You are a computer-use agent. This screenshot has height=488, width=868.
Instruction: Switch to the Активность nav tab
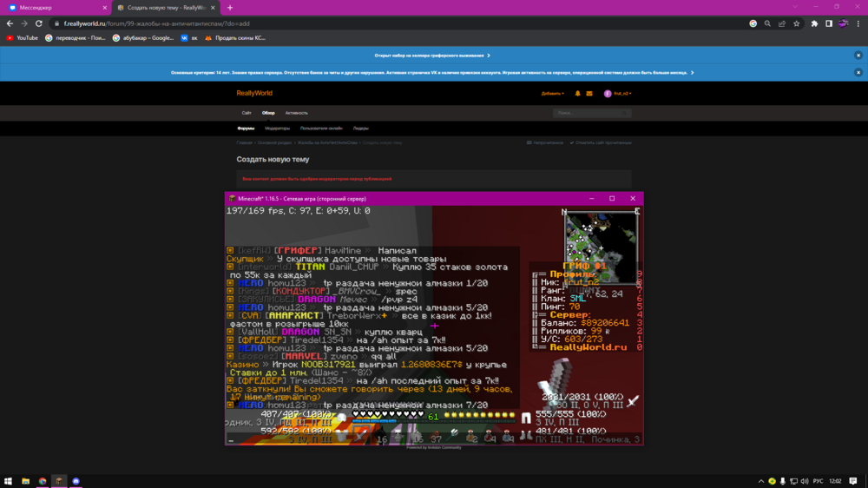pos(296,113)
